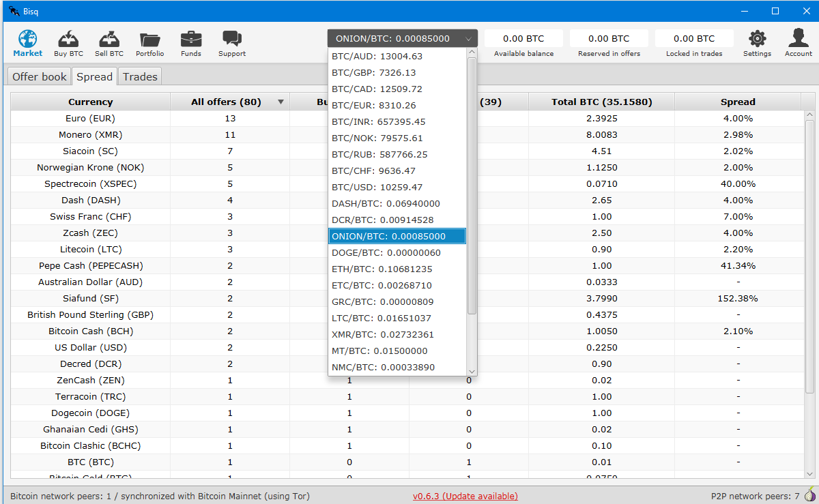This screenshot has height=504, width=819.
Task: Select XMR/BTC price entry
Action: pyautogui.click(x=397, y=334)
